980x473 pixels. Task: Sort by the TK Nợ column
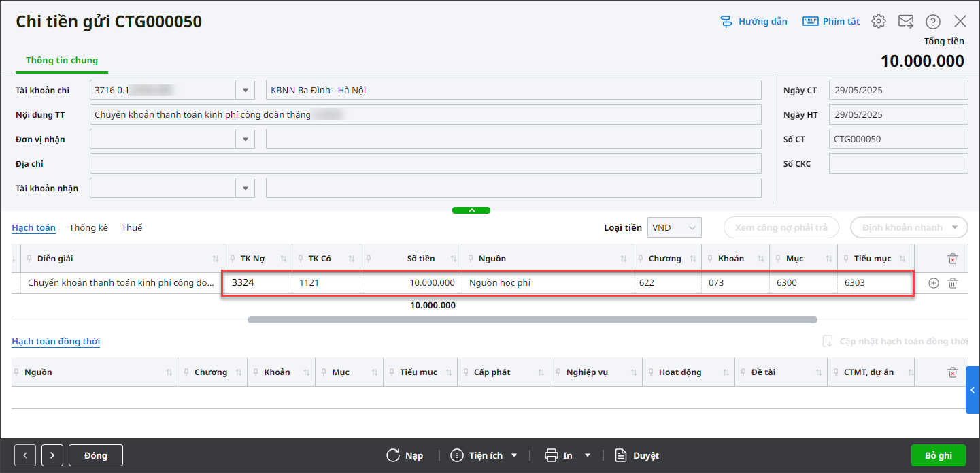pyautogui.click(x=284, y=259)
